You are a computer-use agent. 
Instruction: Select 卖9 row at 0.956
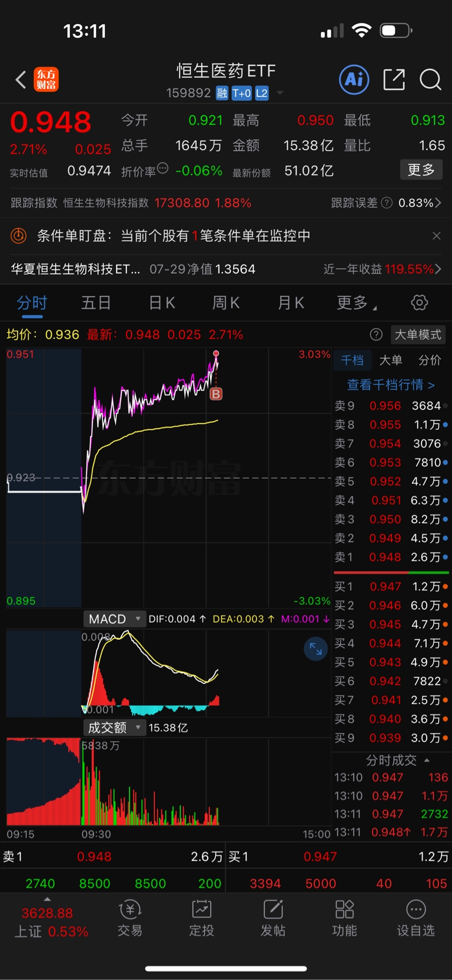coord(391,406)
